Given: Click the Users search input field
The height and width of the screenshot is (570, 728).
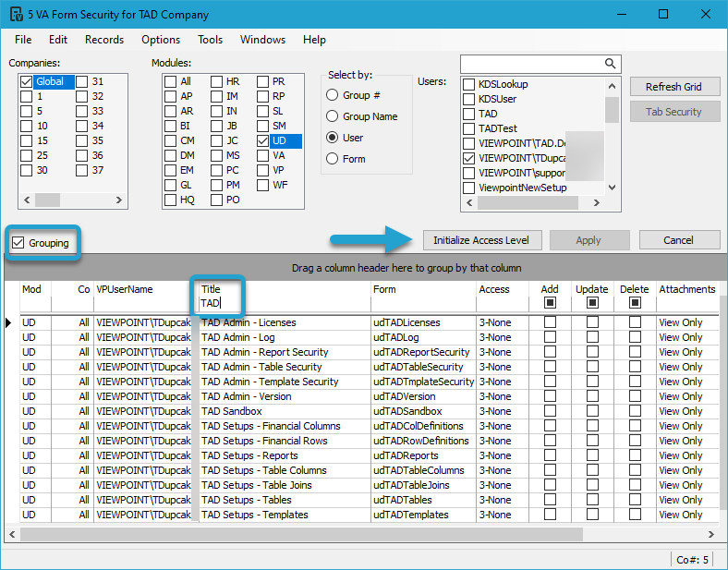Looking at the screenshot, I should coord(532,64).
